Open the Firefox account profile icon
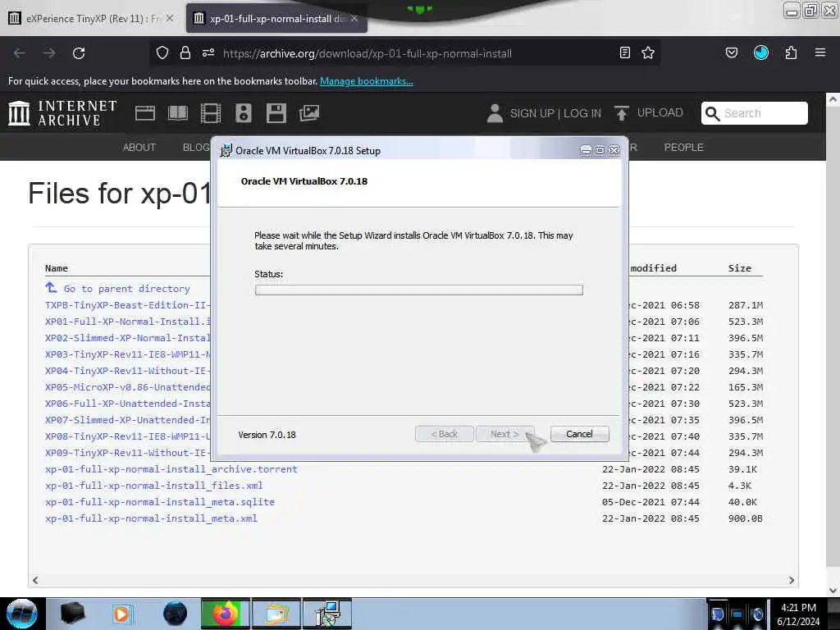Screen dimensions: 840x630 761,52
